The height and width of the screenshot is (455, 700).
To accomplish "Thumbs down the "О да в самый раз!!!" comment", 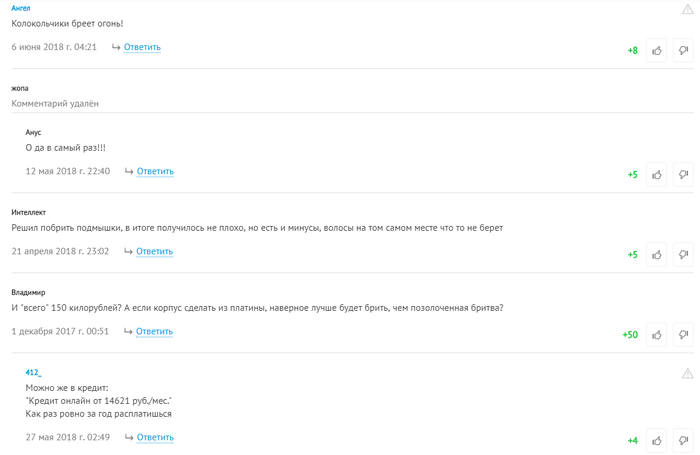I will click(683, 174).
